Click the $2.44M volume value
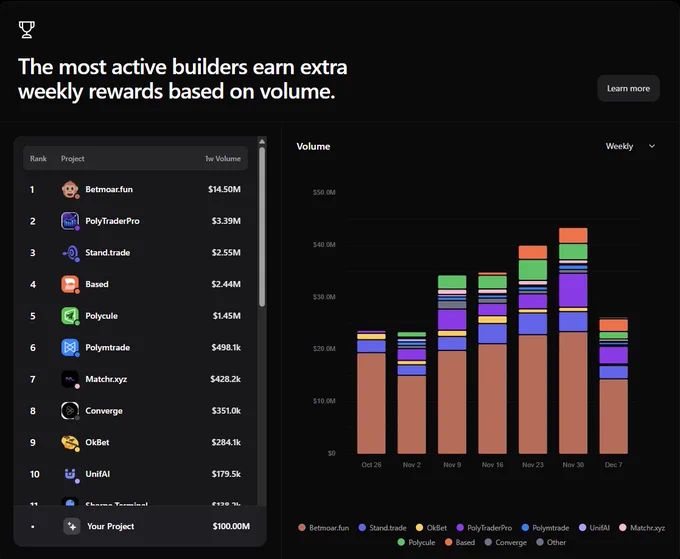The image size is (680, 559). [x=226, y=284]
